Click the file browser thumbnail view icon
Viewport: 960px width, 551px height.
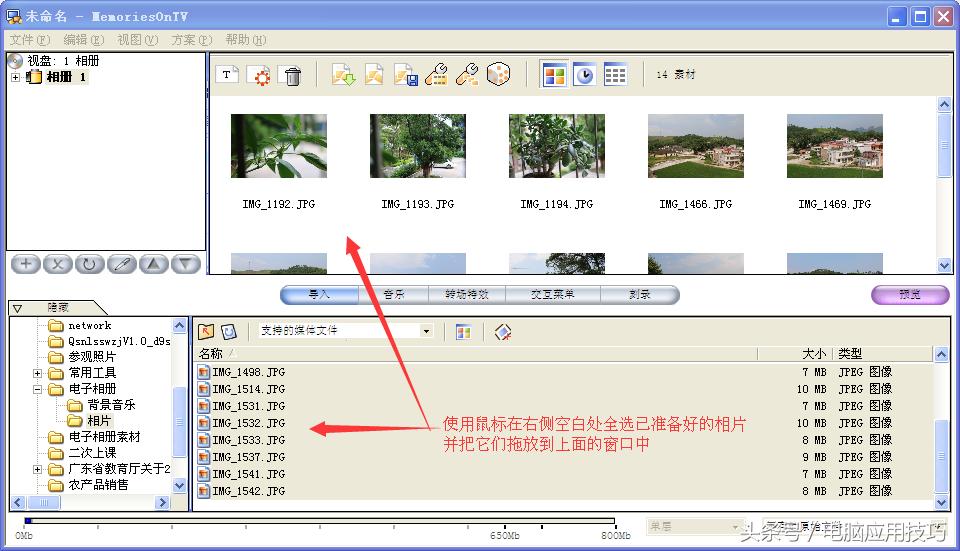click(463, 332)
